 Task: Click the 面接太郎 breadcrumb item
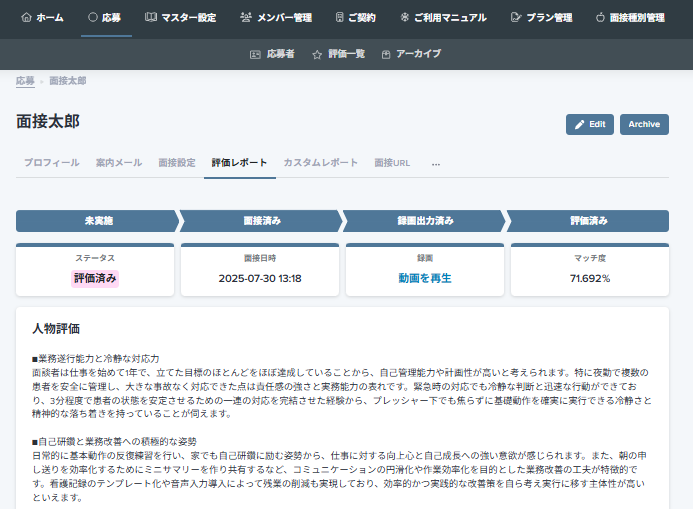click(x=68, y=81)
